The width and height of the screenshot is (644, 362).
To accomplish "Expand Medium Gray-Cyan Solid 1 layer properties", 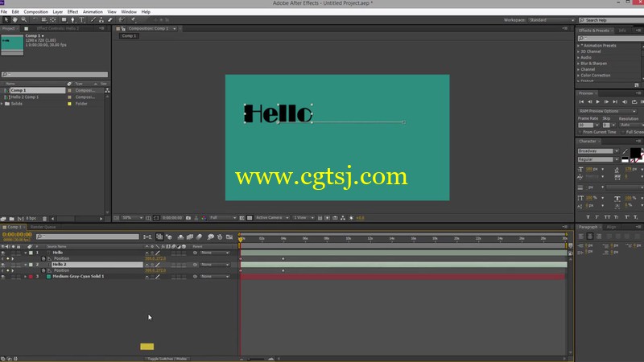I will tap(26, 277).
